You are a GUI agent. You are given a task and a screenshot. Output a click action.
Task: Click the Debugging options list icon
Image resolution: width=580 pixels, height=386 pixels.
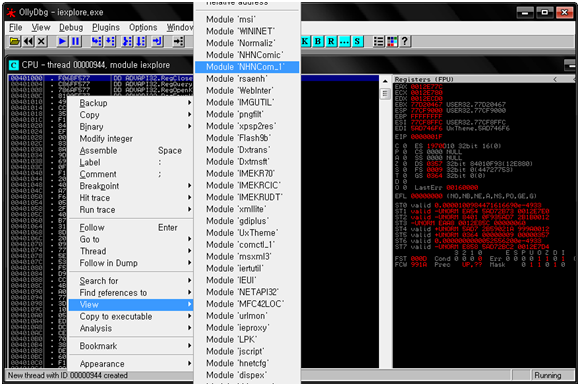pos(378,41)
